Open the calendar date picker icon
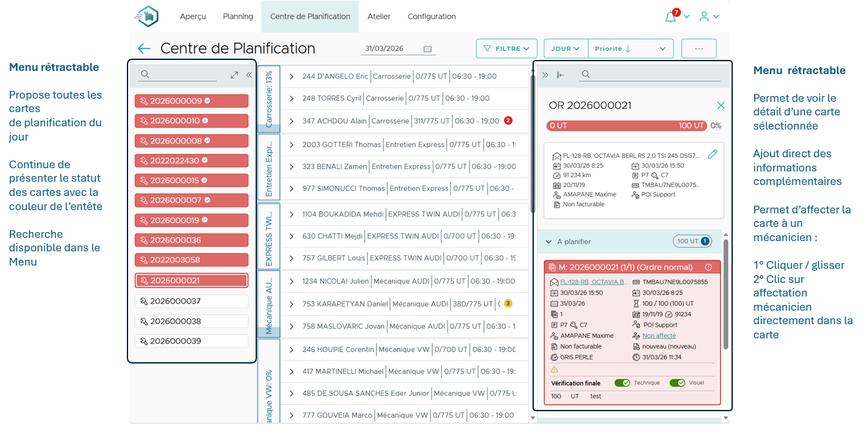The height and width of the screenshot is (437, 868). point(428,49)
